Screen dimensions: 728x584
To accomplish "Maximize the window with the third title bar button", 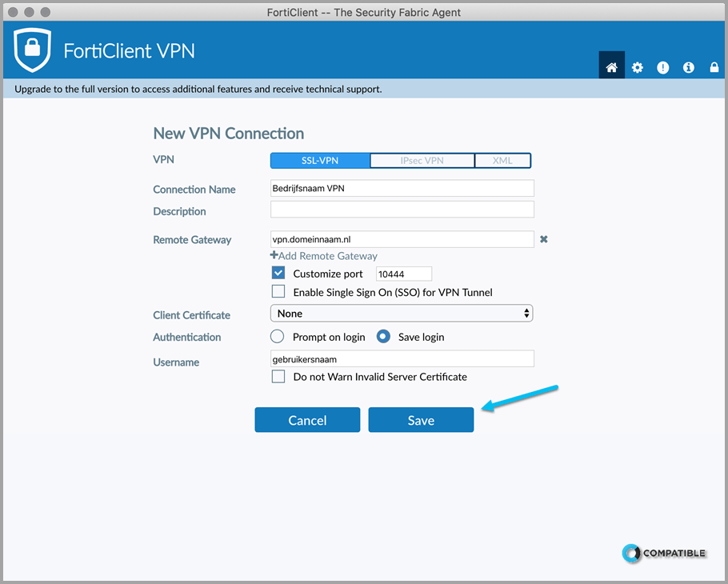I will tap(45, 12).
